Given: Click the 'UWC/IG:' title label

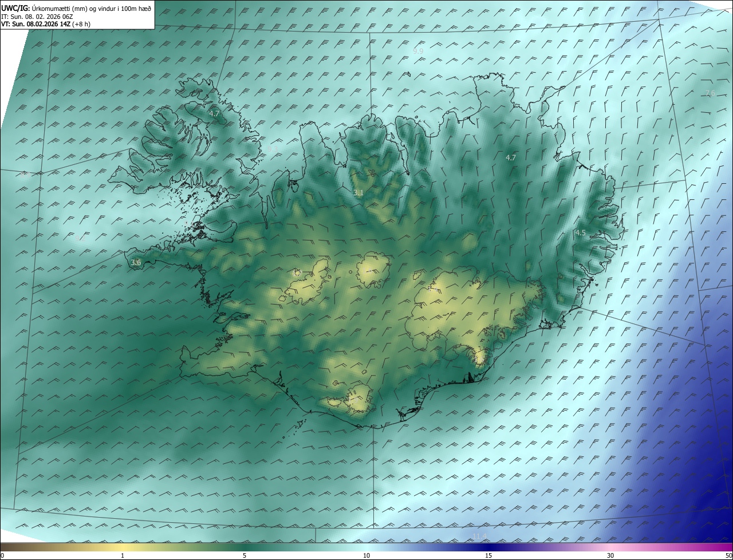Looking at the screenshot, I should [15, 9].
